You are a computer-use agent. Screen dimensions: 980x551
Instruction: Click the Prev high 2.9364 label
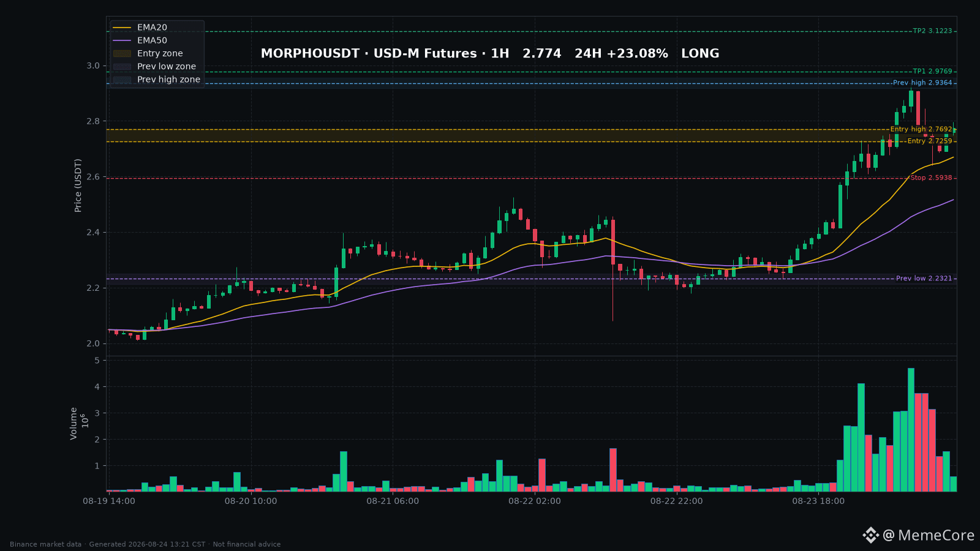(922, 83)
